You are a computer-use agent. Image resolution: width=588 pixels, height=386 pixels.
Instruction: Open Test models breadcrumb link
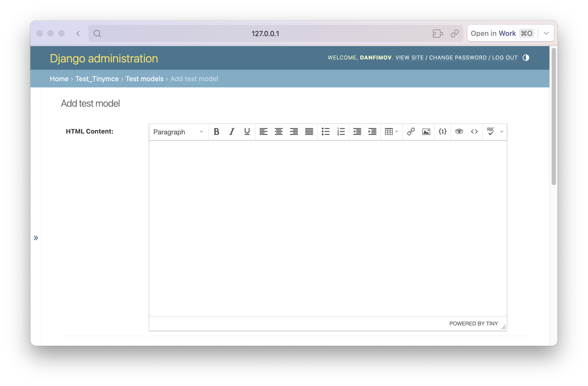(x=144, y=79)
